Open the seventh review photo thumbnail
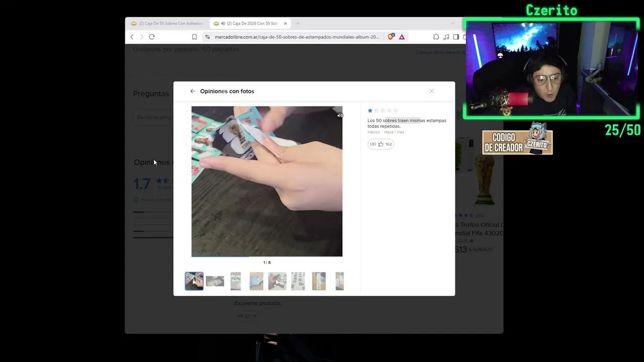 tap(318, 281)
